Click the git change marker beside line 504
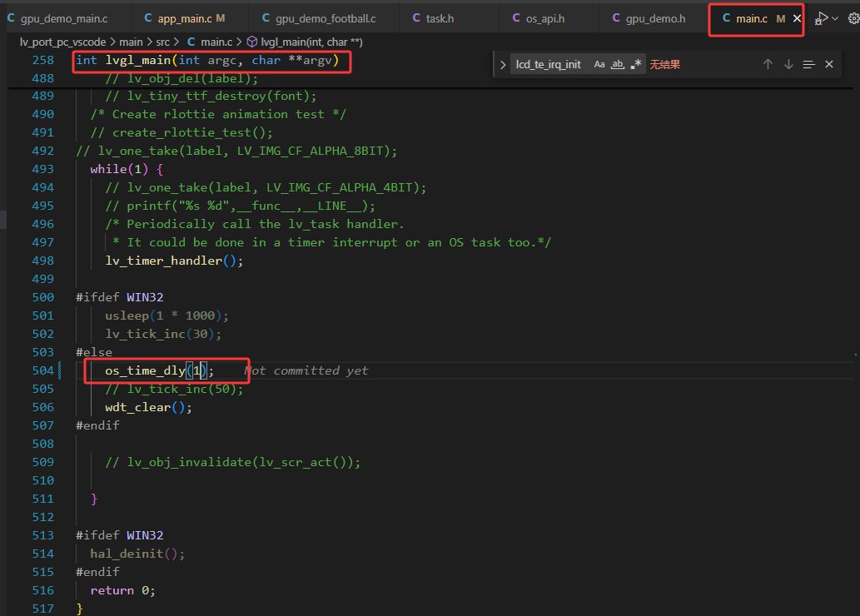The width and height of the screenshot is (860, 616). 60,370
